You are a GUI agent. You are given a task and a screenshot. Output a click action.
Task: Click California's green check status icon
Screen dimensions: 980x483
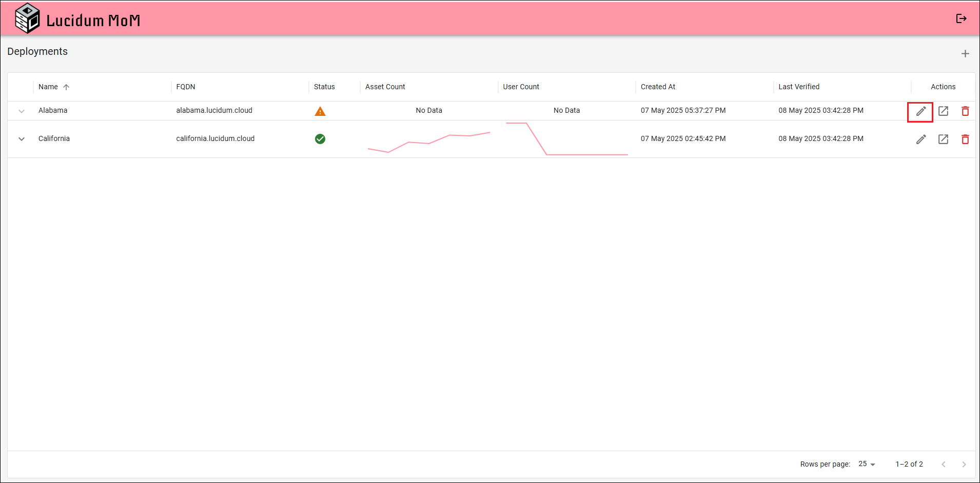[320, 139]
